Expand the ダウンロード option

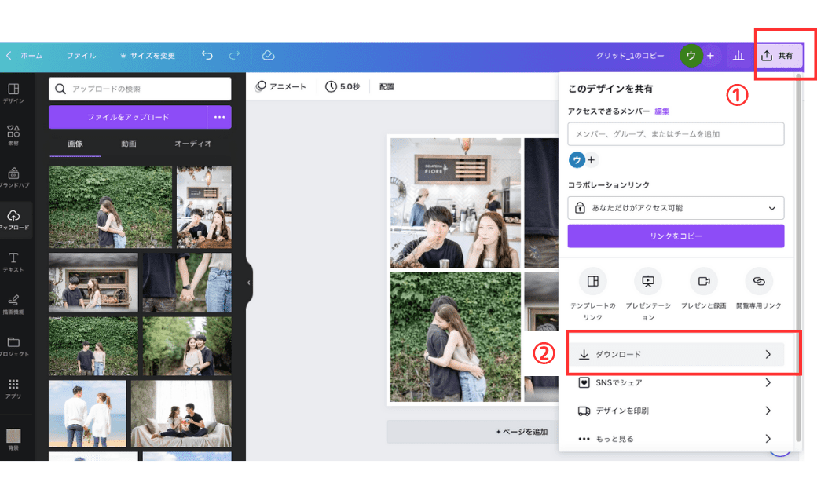pos(676,355)
